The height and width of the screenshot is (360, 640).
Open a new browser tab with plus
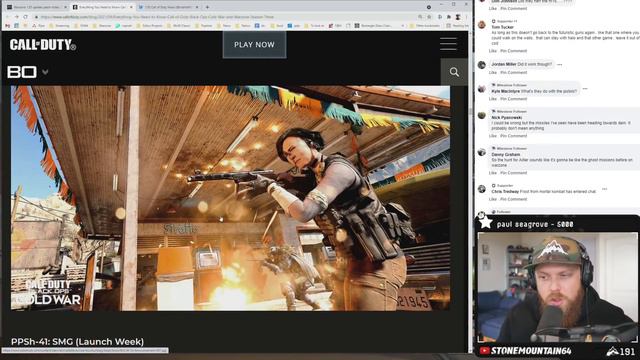pyautogui.click(x=207, y=7)
